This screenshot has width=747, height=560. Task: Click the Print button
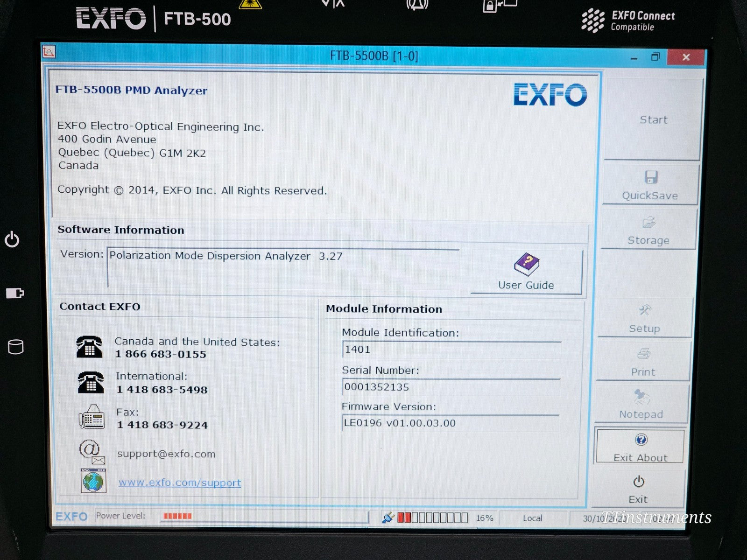tap(643, 361)
